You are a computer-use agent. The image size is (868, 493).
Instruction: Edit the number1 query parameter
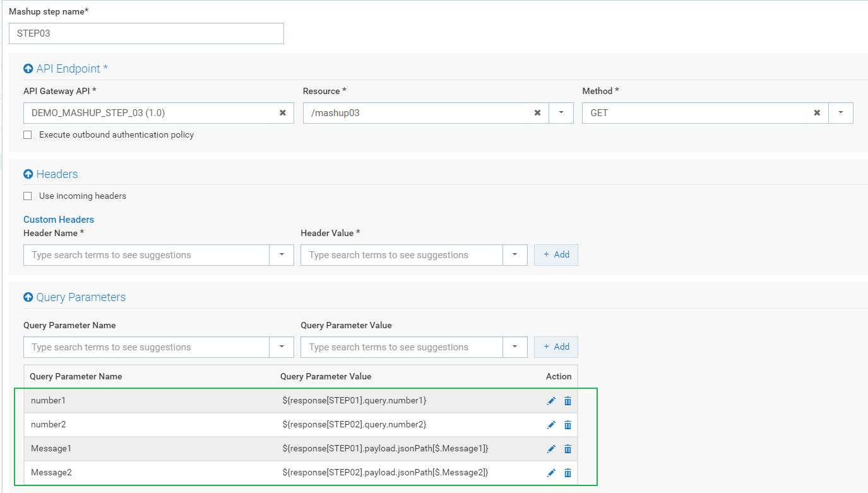551,401
